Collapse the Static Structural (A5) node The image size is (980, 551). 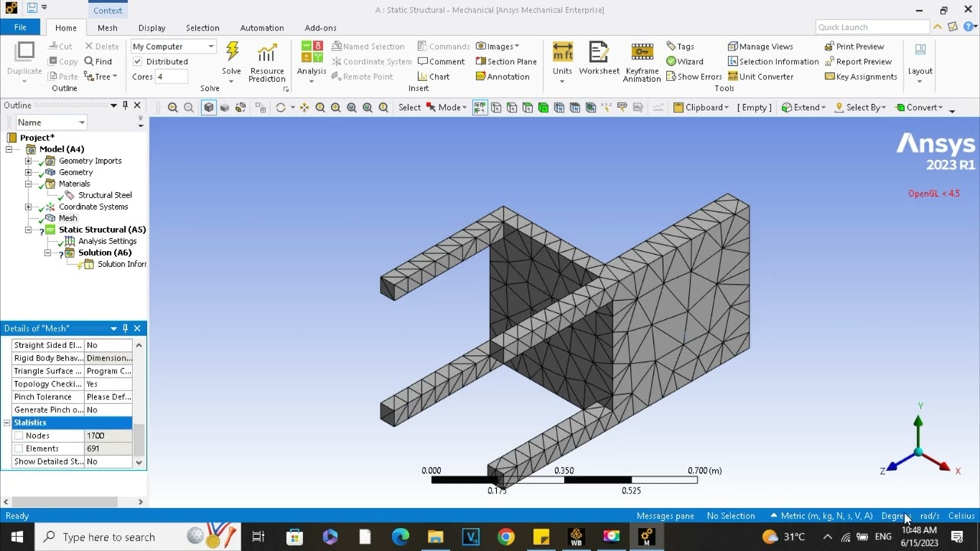28,230
